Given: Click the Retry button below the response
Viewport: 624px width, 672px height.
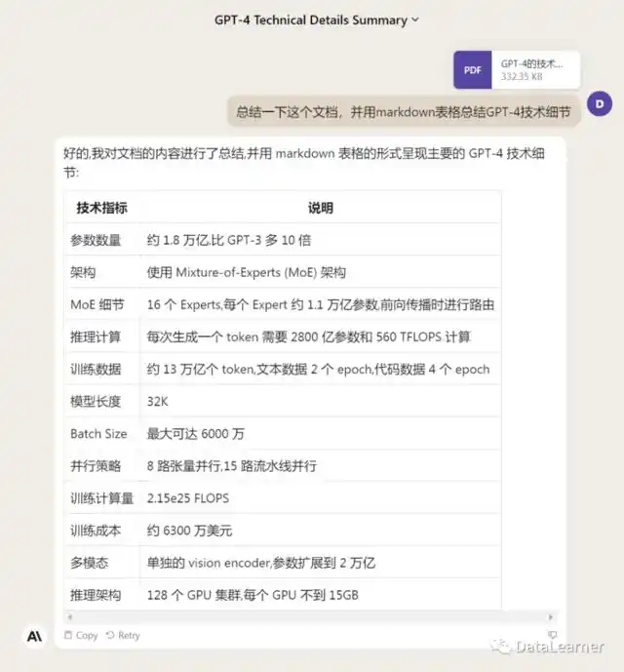Looking at the screenshot, I should coord(123,635).
